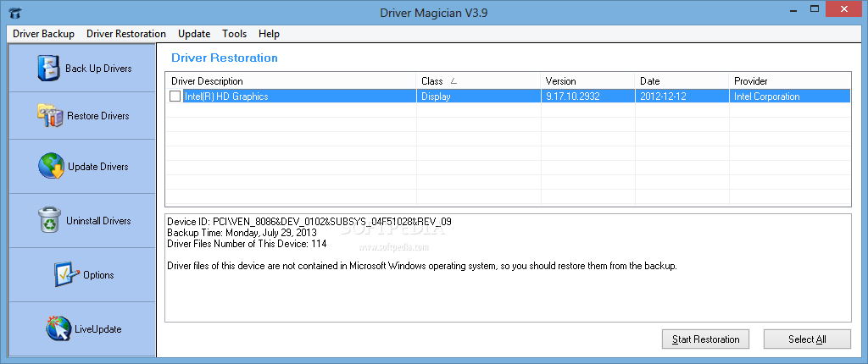868x364 pixels.
Task: Click the Backup Time line
Action: (242, 233)
